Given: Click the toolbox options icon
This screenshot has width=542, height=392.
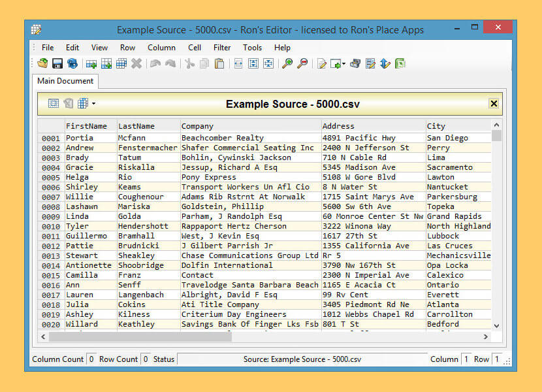Looking at the screenshot, I should point(355,63).
